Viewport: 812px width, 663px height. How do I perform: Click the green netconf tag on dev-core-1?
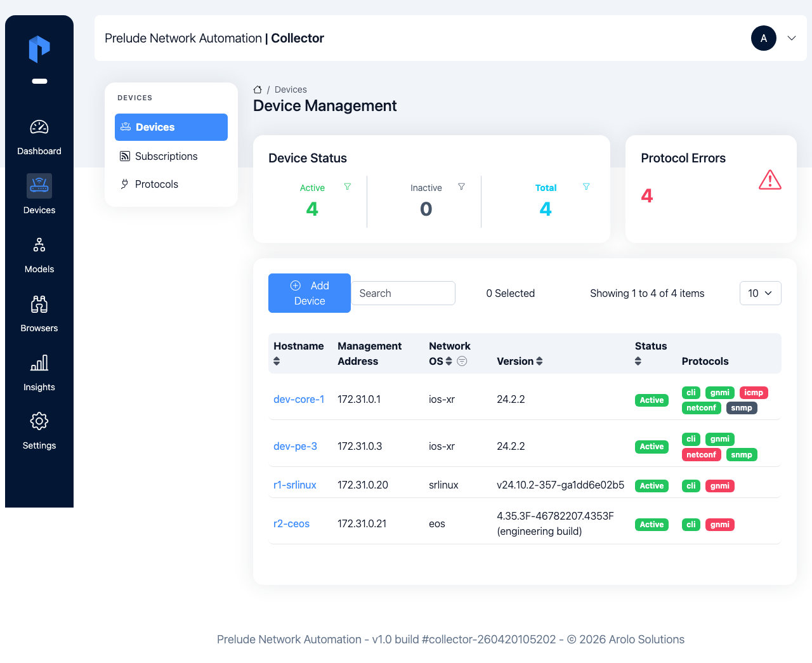pos(701,408)
